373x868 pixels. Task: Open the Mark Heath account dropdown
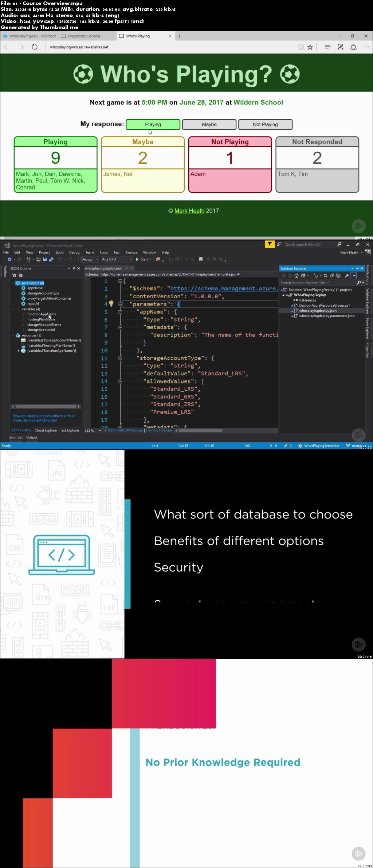(351, 252)
